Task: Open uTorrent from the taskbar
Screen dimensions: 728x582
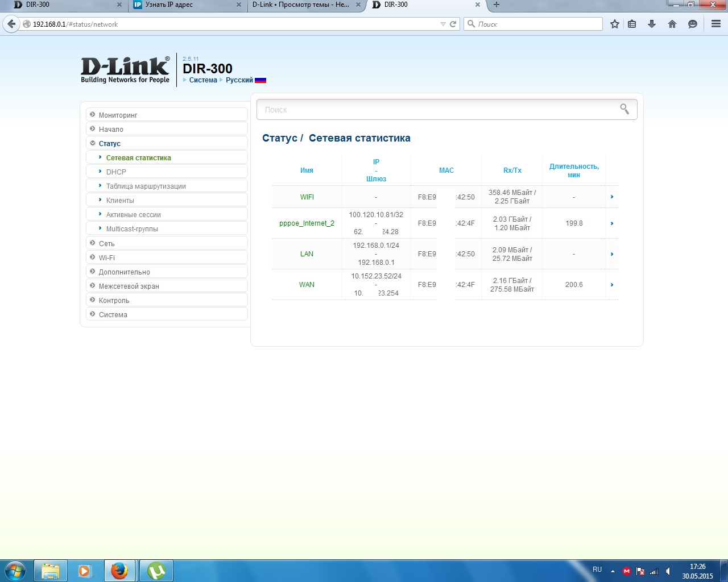Action: click(156, 571)
